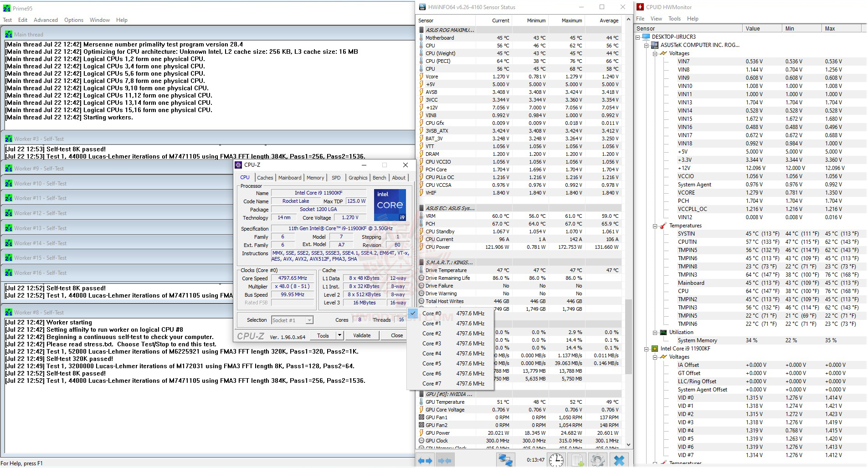This screenshot has width=868, height=468.
Task: Click HWiNFO expand columns arrows icon
Action: [x=425, y=460]
